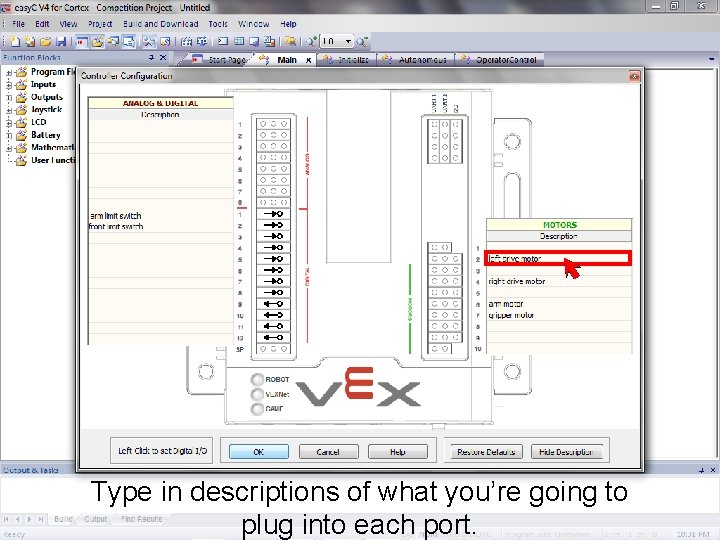This screenshot has height=540, width=720.
Task: Click Restore Defaults button
Action: 486,452
